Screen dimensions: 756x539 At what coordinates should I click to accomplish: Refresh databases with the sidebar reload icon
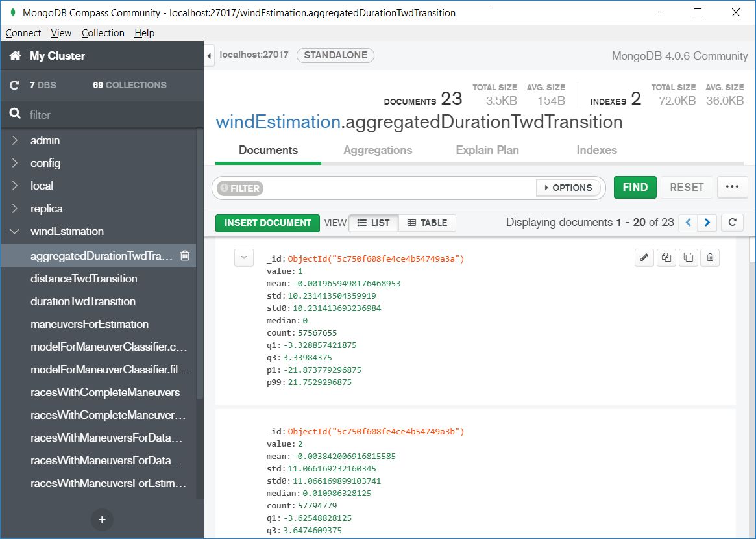point(14,85)
